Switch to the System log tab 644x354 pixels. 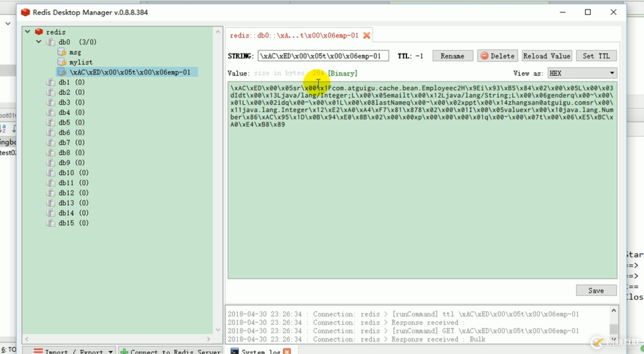tap(260, 351)
